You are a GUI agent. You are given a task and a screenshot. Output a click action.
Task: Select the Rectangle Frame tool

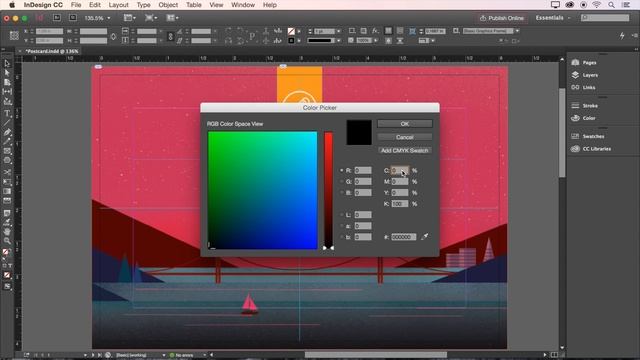(x=7, y=151)
